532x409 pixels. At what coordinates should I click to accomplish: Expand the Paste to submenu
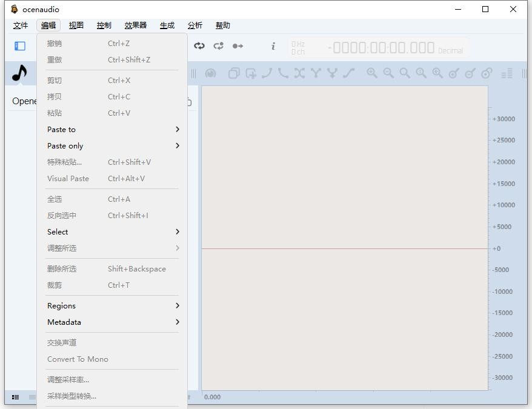(112, 129)
